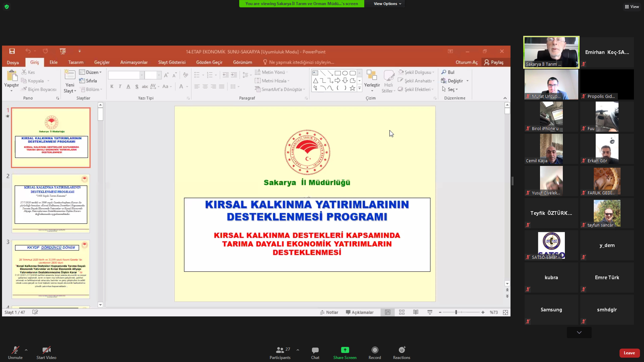Expand the View Options dropdown
644x362 pixels.
[387, 4]
